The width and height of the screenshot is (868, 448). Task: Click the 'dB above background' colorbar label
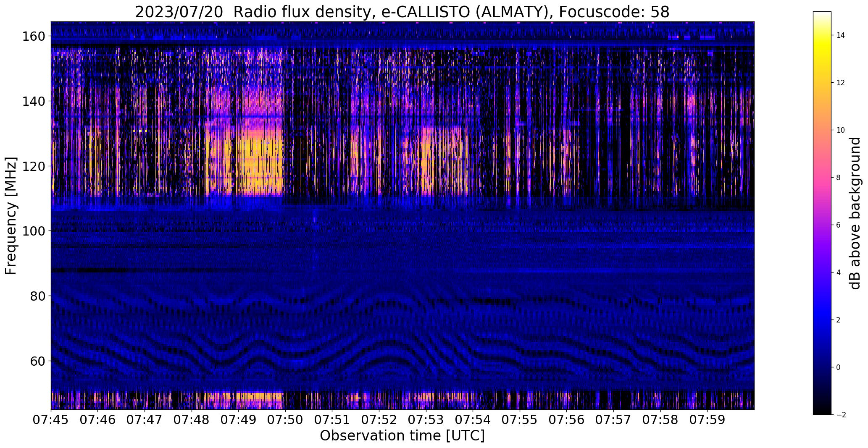pos(855,213)
